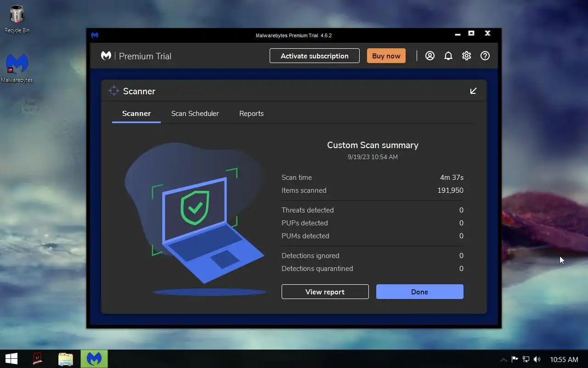Viewport: 588px width, 368px height.
Task: Click the Scan time value 4m 37s
Action: point(452,178)
